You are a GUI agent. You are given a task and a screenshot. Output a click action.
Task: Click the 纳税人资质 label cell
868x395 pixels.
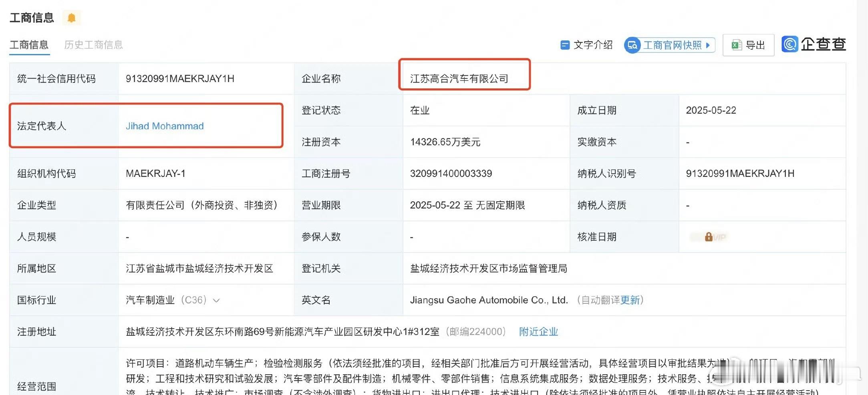click(x=624, y=205)
